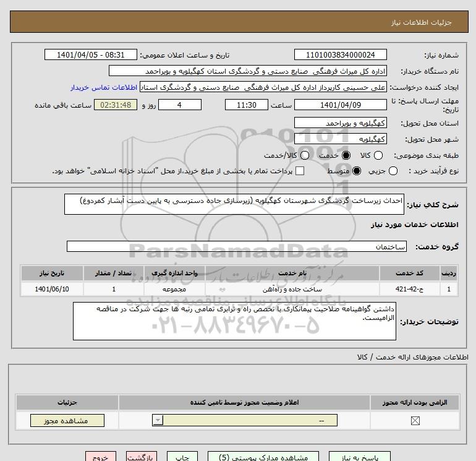
Task: Click the need date cell 1401/06/10
Action: (52, 289)
